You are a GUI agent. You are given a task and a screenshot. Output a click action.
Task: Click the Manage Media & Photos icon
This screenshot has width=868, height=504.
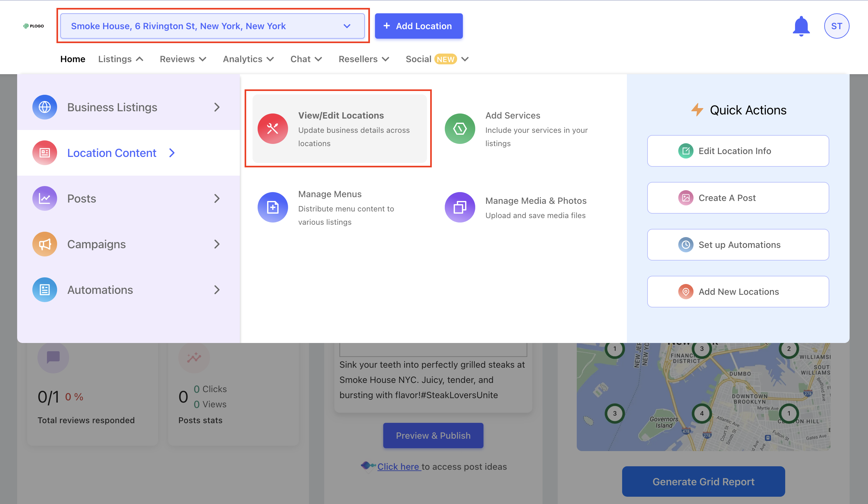pyautogui.click(x=460, y=207)
